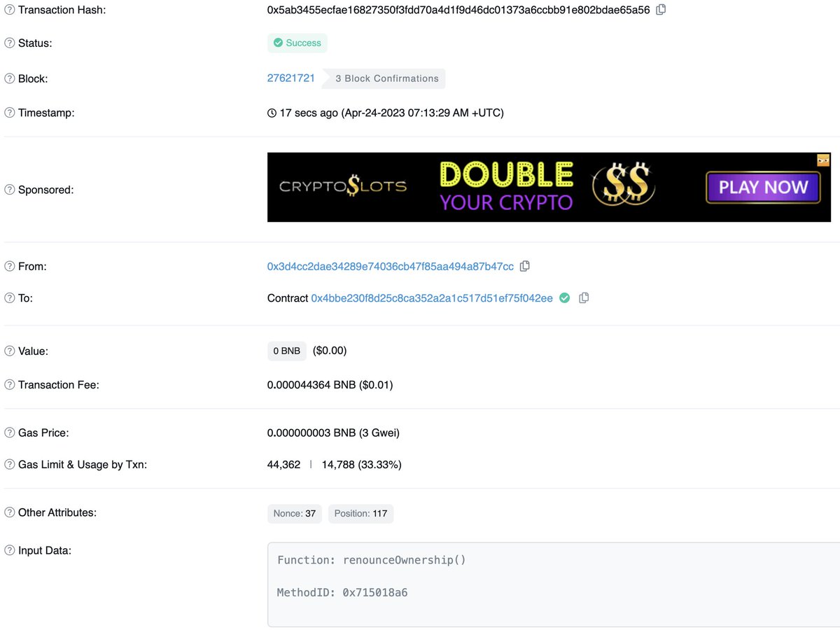840x630 pixels.
Task: Open From address 0x3d4cc2dae3...47cc link
Action: (391, 266)
